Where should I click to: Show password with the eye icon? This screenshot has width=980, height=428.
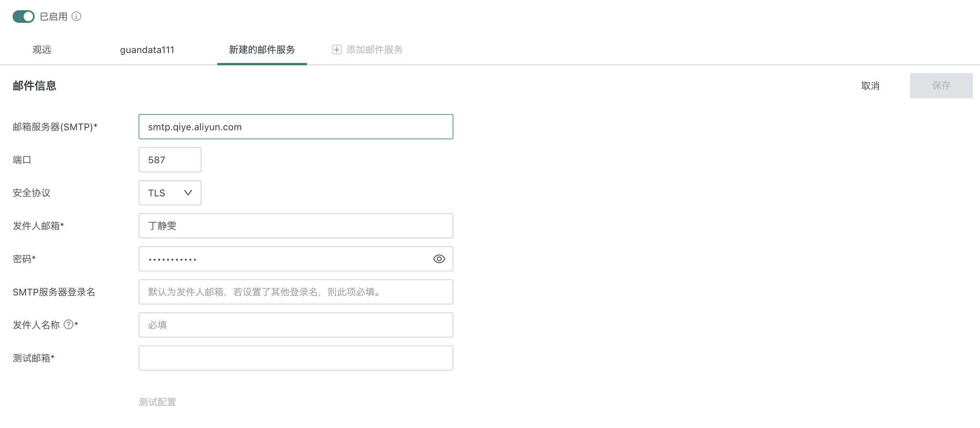tap(439, 259)
